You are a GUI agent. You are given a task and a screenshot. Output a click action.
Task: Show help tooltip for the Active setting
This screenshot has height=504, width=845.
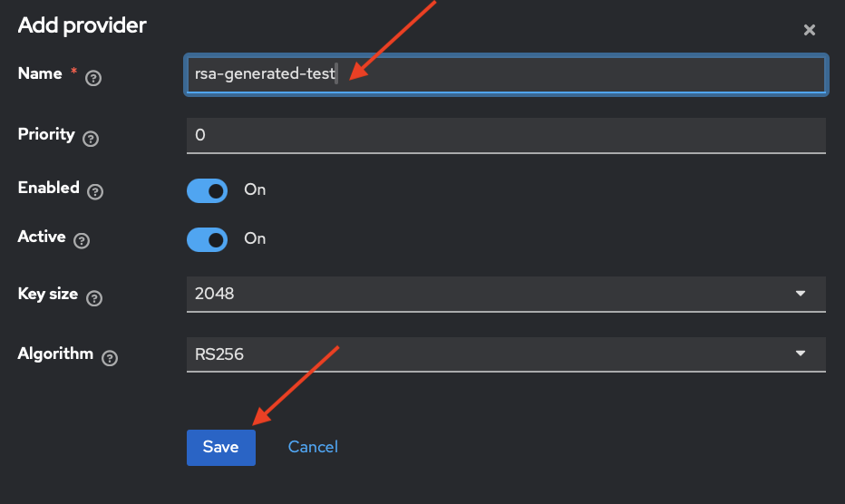tap(82, 241)
